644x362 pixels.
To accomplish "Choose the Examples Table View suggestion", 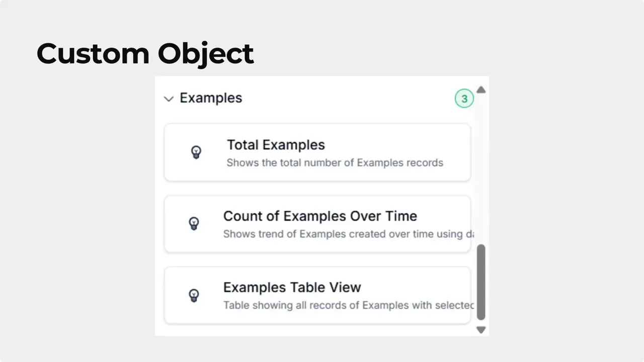I will [x=317, y=295].
